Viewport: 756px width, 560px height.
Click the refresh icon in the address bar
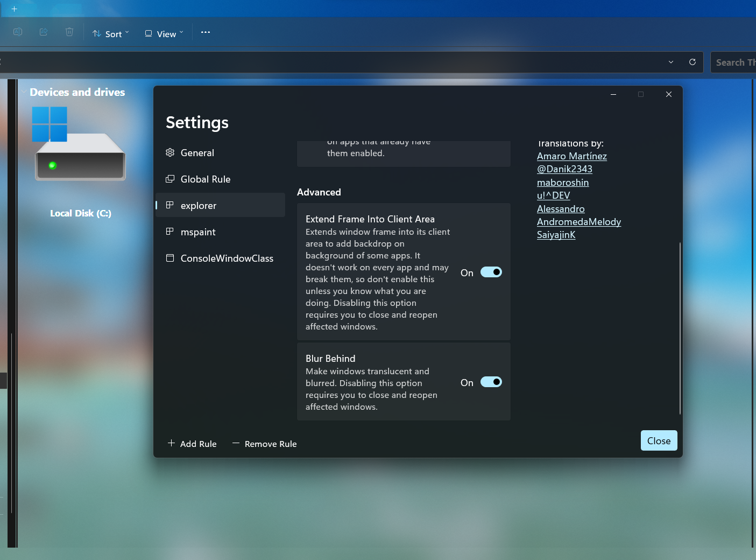coord(693,62)
